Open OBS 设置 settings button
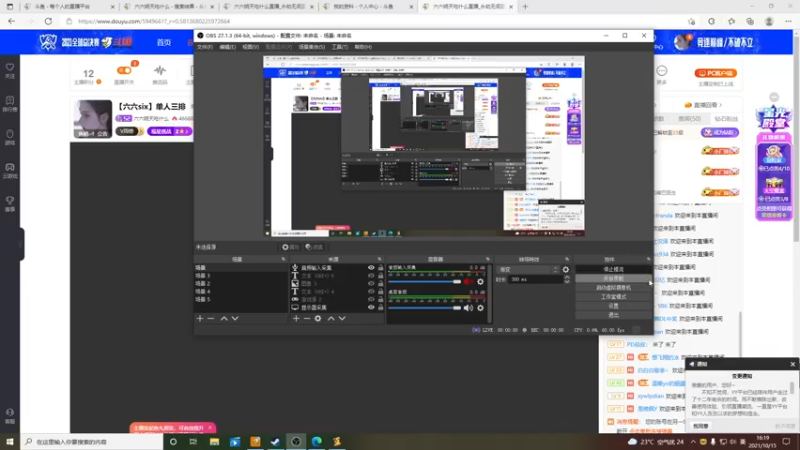Screen dimensions: 800x450 click(613, 306)
